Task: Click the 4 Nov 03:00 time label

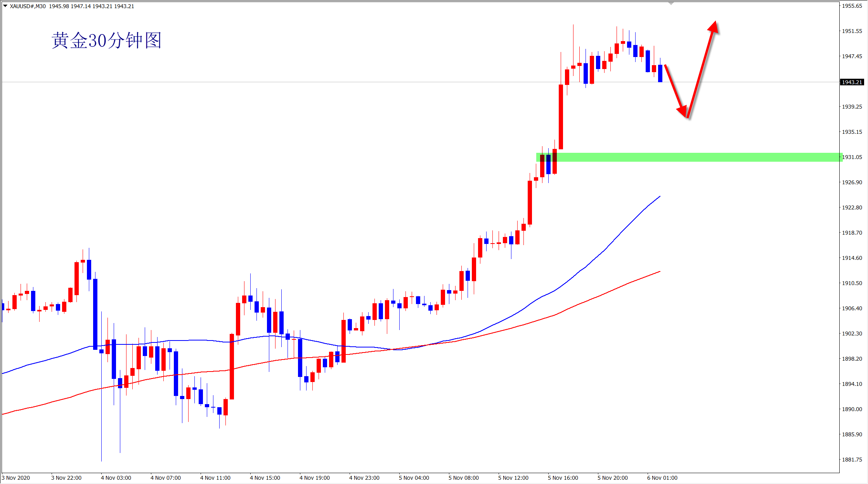Action: click(x=116, y=478)
